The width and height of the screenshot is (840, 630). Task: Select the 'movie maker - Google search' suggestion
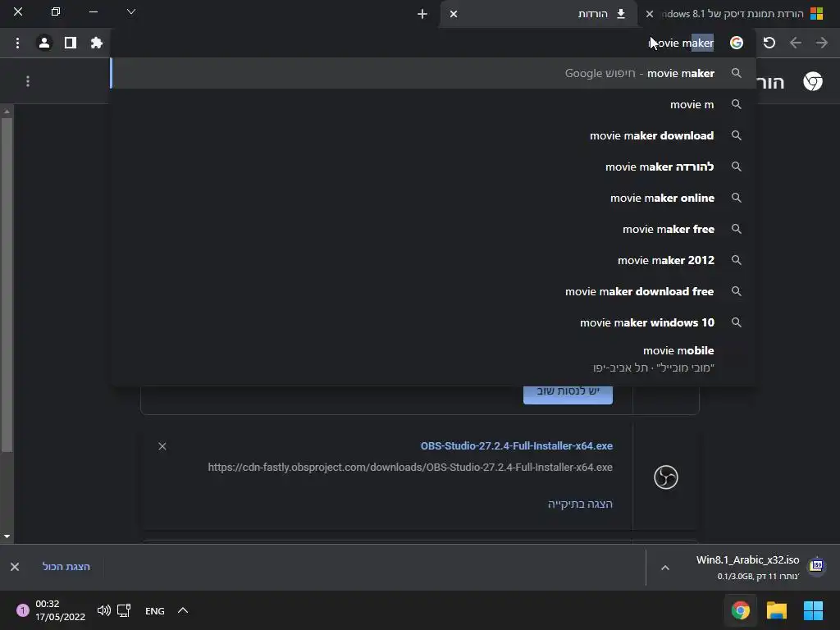coord(433,73)
